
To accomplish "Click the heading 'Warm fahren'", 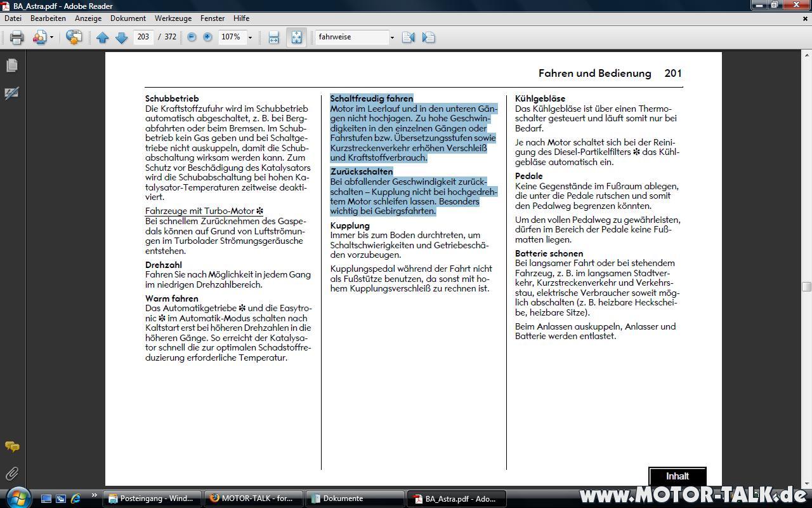I will pyautogui.click(x=172, y=298).
